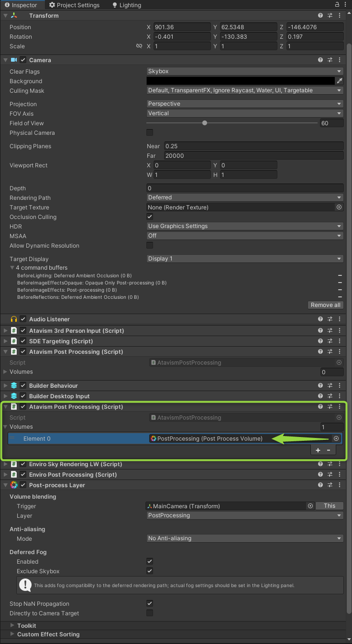Click the Near clipping plane input field
352x644 pixels.
[253, 146]
